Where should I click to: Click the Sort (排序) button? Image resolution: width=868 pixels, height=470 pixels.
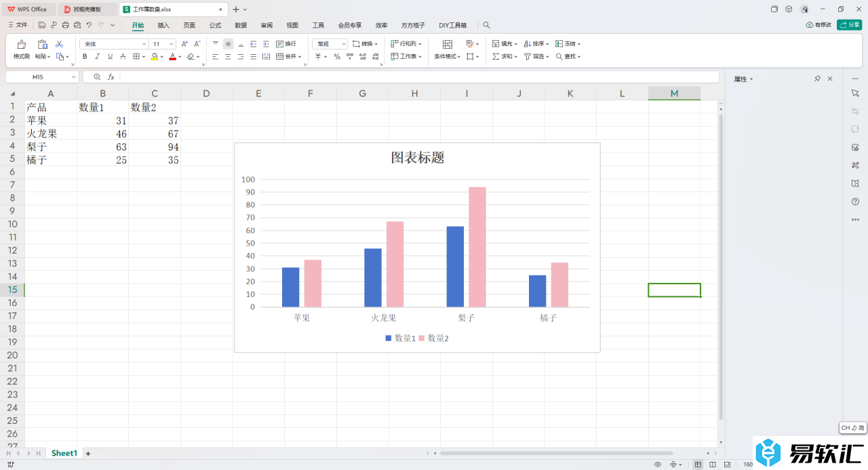tap(536, 44)
